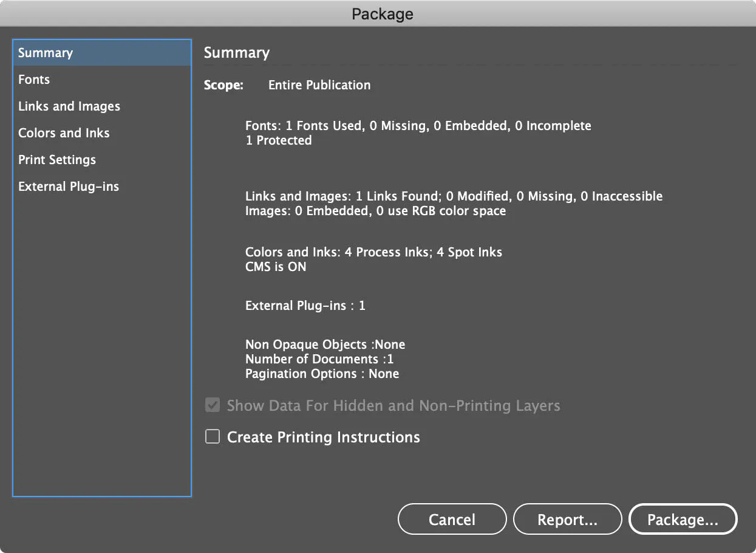The height and width of the screenshot is (553, 756).
Task: Click the 'CMS is ON' text
Action: (x=276, y=267)
